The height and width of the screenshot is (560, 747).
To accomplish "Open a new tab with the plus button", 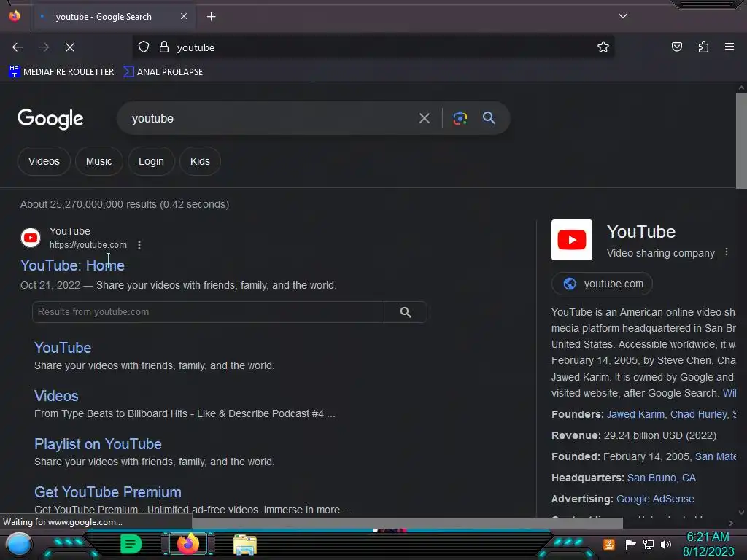I will [x=211, y=17].
